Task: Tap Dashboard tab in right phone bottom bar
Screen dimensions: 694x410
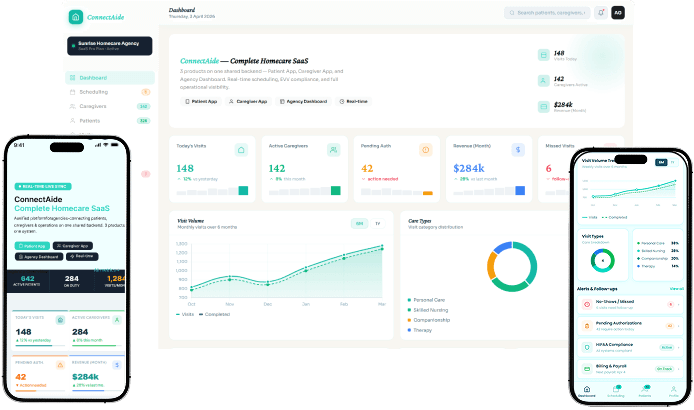Action: click(587, 391)
